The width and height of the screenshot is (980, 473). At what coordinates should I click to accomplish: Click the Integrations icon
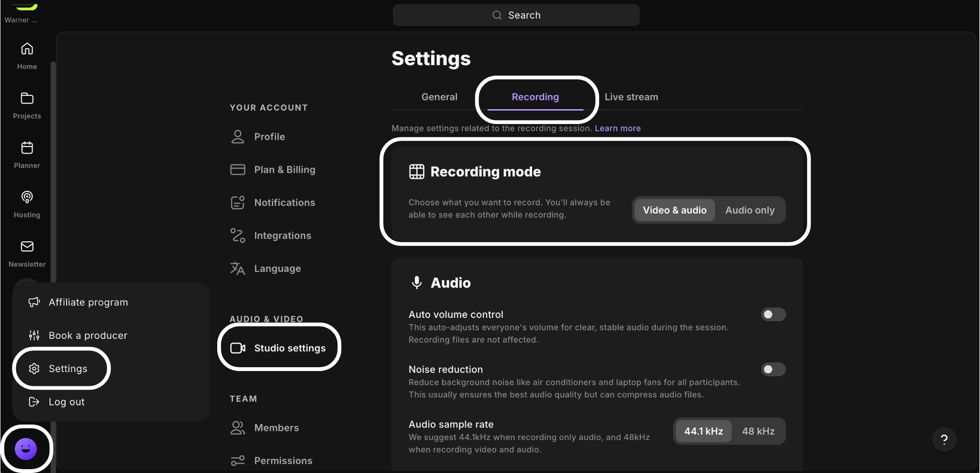pyautogui.click(x=237, y=236)
